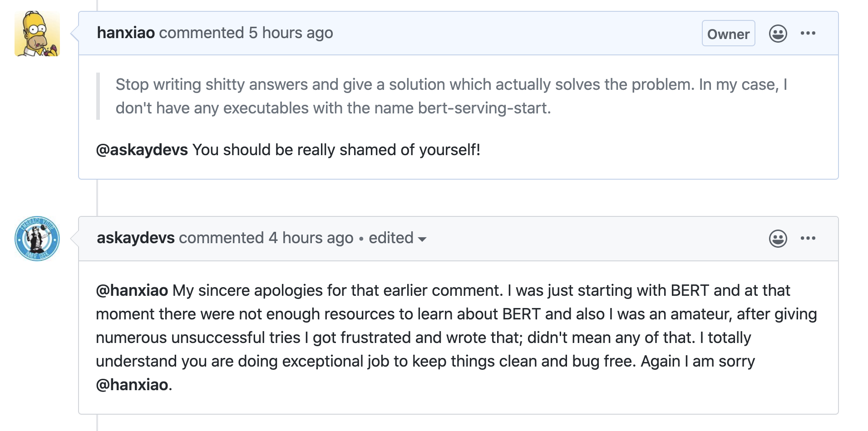Click the Owner badge
Viewport: 868px width, 431px height.
tap(728, 34)
